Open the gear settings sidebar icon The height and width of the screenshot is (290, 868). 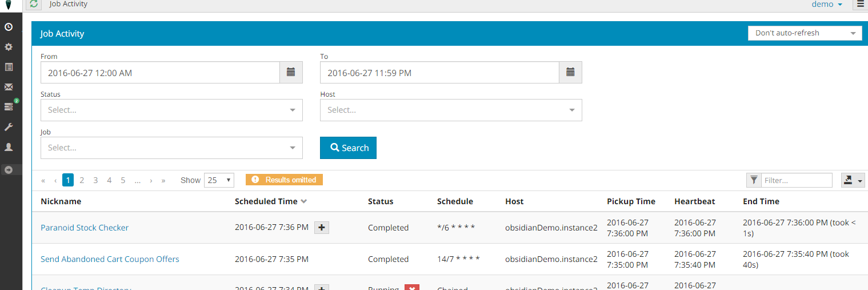9,47
